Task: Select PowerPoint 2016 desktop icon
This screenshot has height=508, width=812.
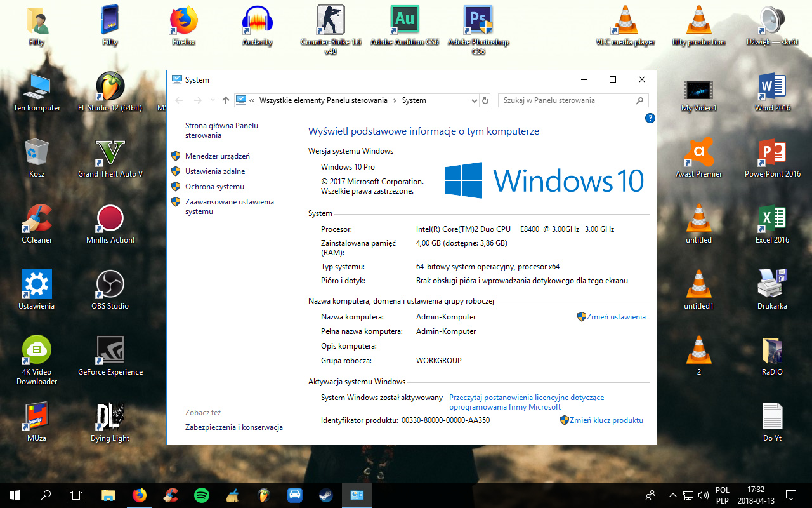Action: pyautogui.click(x=772, y=158)
